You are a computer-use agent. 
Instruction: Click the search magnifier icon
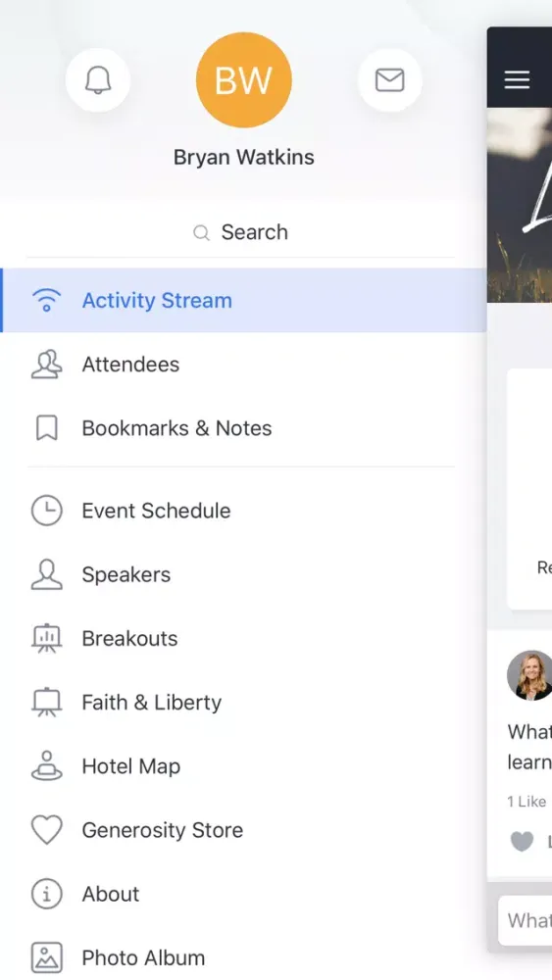tap(201, 233)
